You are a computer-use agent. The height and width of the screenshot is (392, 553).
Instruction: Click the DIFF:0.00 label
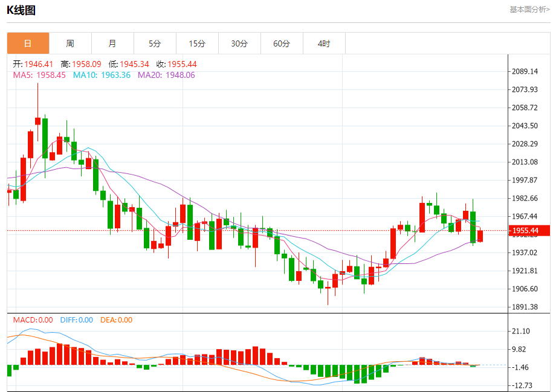point(77,320)
